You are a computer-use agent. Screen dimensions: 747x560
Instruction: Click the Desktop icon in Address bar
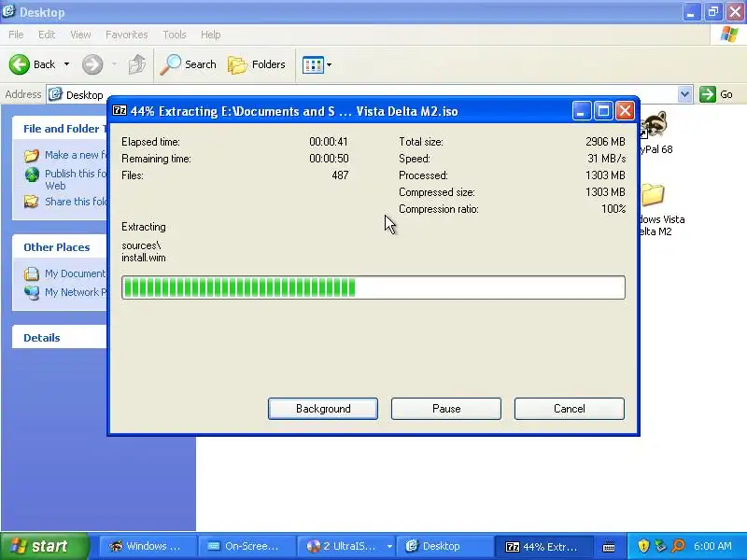(x=56, y=94)
